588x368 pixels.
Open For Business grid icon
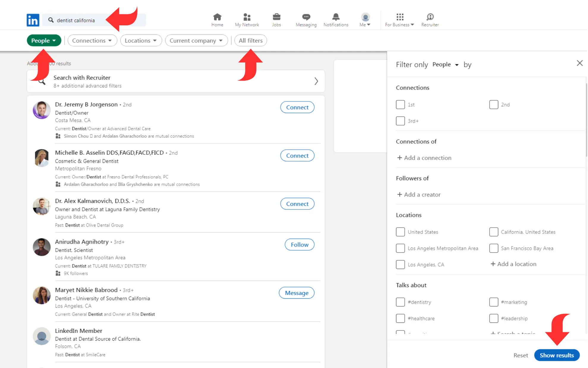tap(400, 17)
